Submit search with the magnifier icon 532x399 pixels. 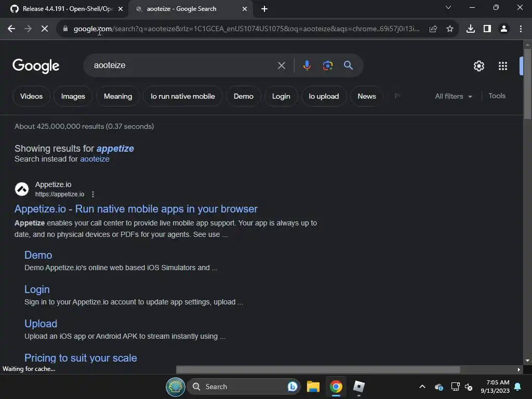click(349, 65)
